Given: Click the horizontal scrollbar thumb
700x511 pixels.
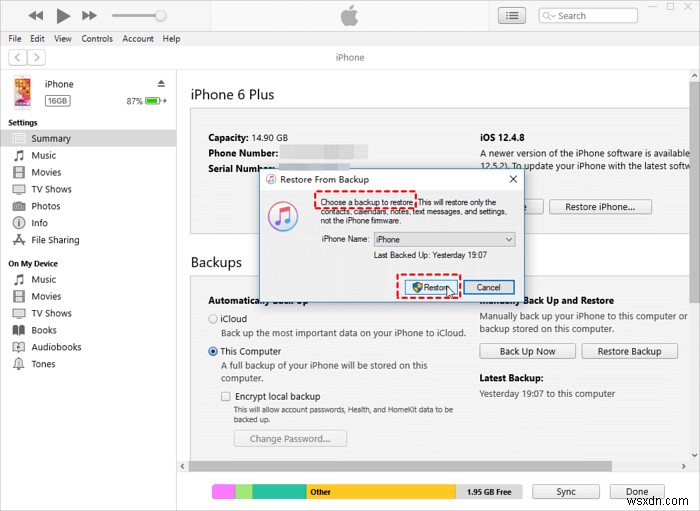Looking at the screenshot, I should click(400, 466).
